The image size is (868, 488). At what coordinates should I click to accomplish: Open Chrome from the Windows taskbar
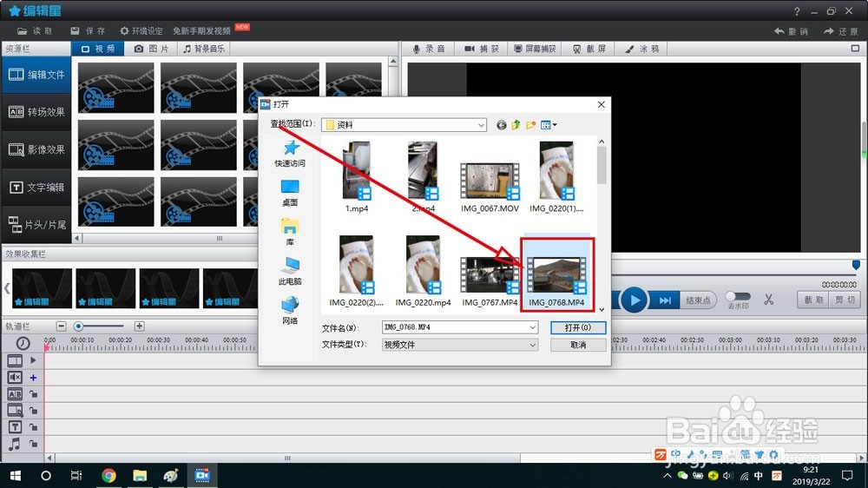(109, 475)
